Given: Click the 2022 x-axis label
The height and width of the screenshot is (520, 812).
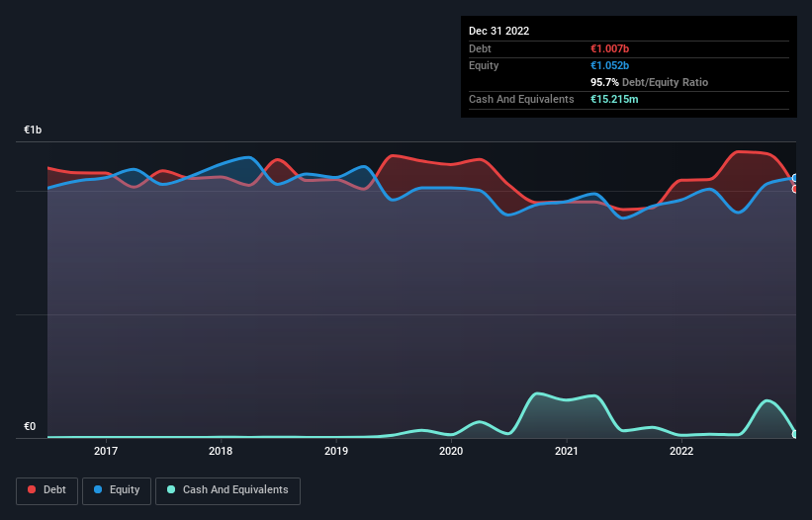Looking at the screenshot, I should (x=681, y=451).
